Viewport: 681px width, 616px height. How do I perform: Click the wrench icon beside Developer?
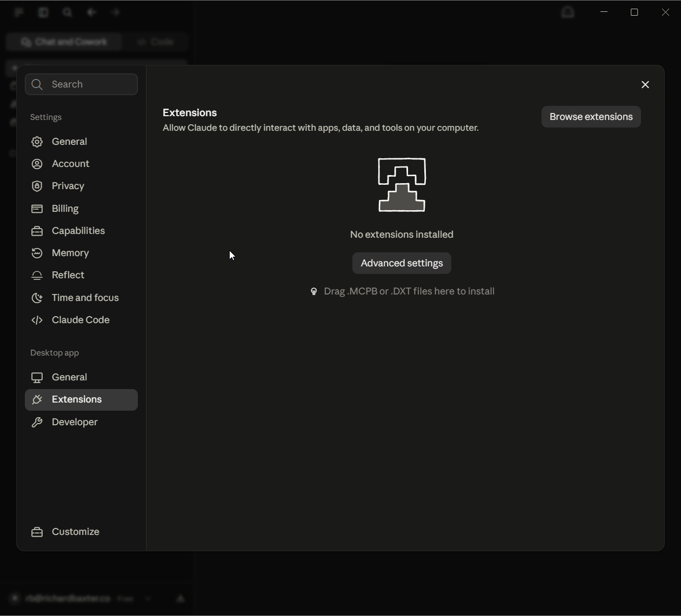37,422
